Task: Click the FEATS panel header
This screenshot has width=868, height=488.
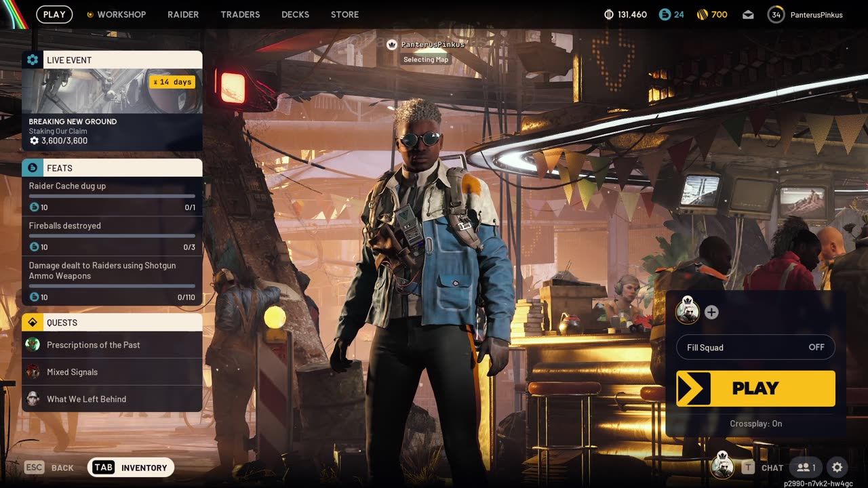Action: point(112,167)
